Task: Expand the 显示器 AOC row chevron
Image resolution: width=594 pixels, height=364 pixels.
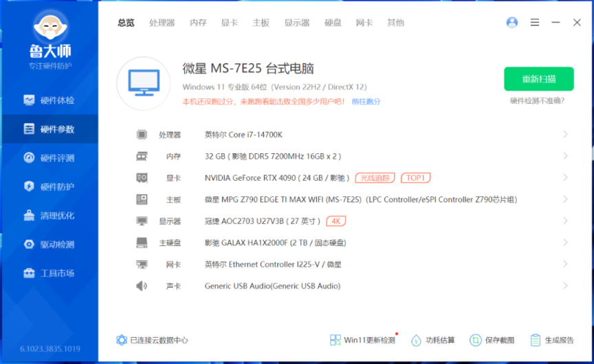Action: 565,220
